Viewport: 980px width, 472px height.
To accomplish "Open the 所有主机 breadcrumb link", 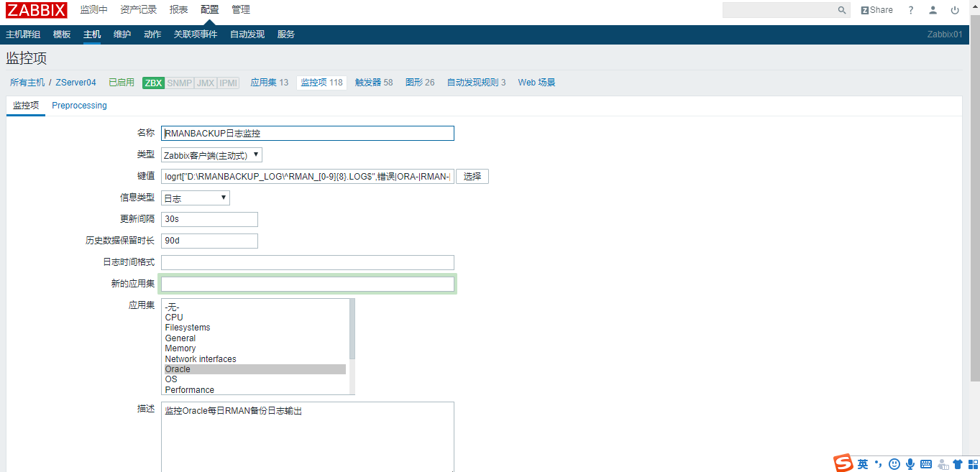I will tap(27, 83).
